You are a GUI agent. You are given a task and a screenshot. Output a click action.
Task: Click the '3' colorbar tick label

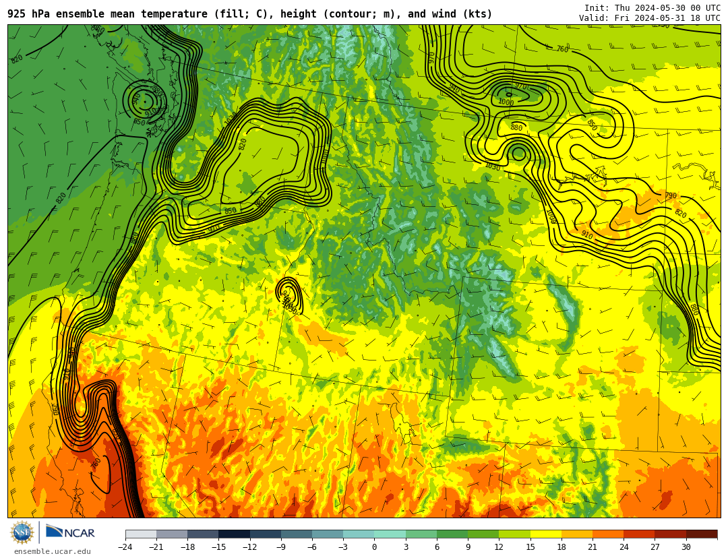[x=406, y=547]
